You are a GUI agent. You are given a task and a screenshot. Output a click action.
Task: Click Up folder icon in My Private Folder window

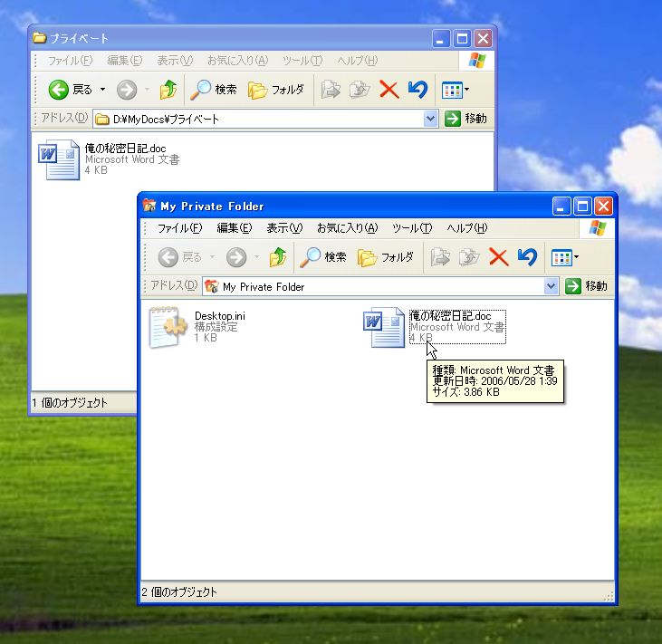click(278, 257)
